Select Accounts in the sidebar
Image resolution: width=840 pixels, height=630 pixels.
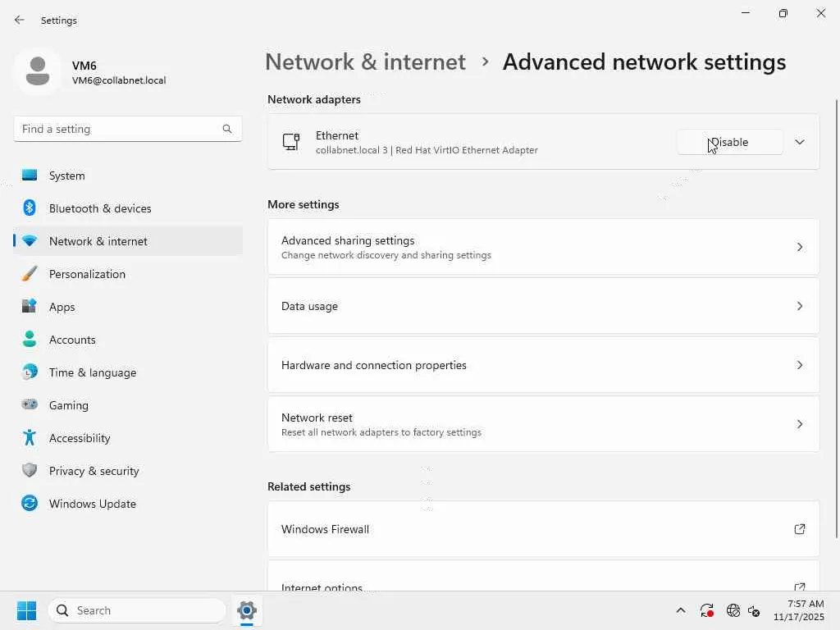pyautogui.click(x=72, y=340)
